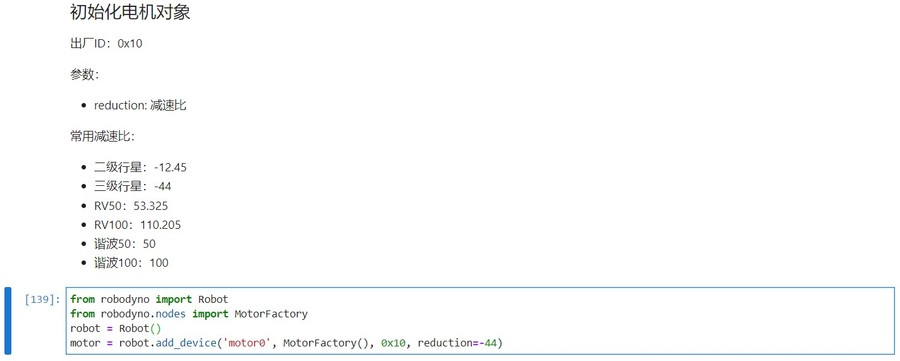
Task: Click the text 出厂ID: 0x10
Action: 106,44
